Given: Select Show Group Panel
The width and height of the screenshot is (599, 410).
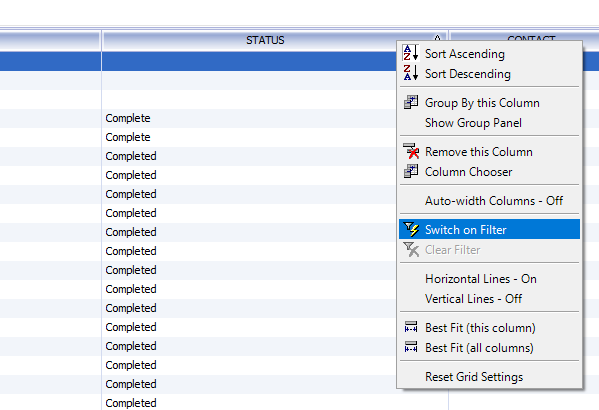Looking at the screenshot, I should tap(489, 123).
